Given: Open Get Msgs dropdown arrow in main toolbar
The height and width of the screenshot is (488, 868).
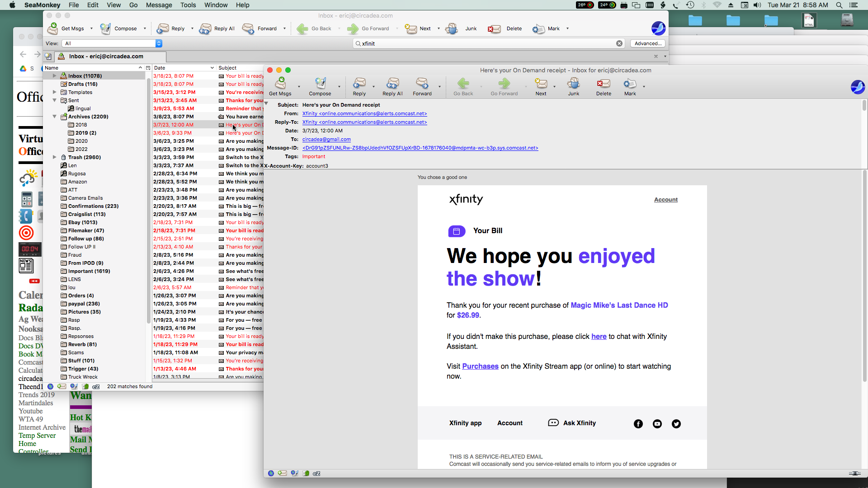Looking at the screenshot, I should (91, 28).
